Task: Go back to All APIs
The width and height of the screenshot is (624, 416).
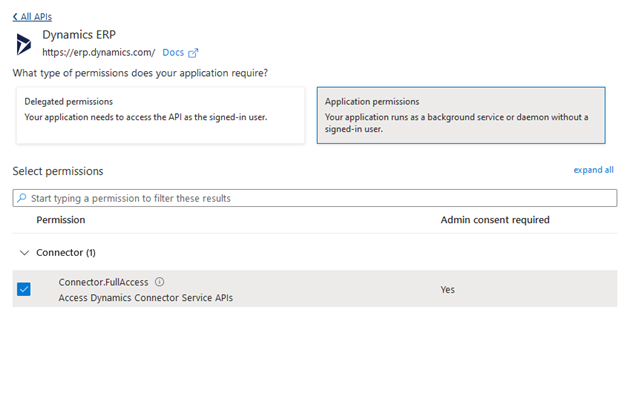Action: pyautogui.click(x=32, y=17)
